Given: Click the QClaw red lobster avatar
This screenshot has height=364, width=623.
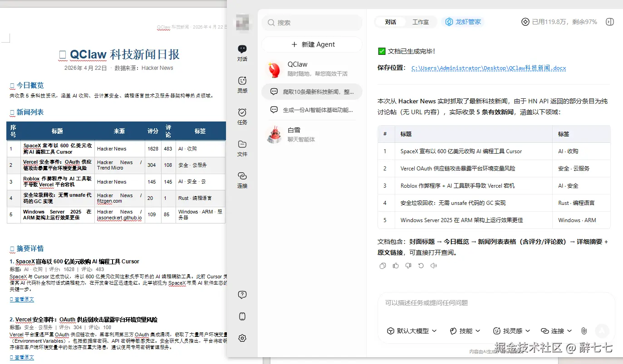Looking at the screenshot, I should click(275, 69).
